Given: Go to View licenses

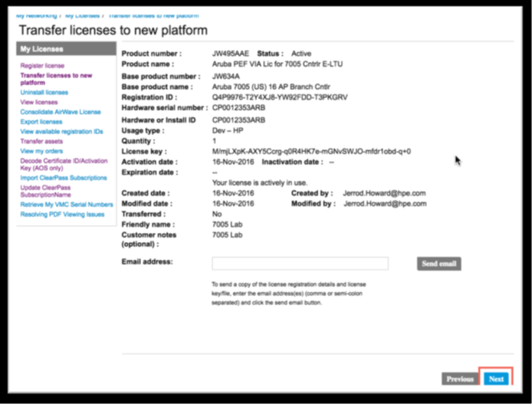Looking at the screenshot, I should point(38,103).
